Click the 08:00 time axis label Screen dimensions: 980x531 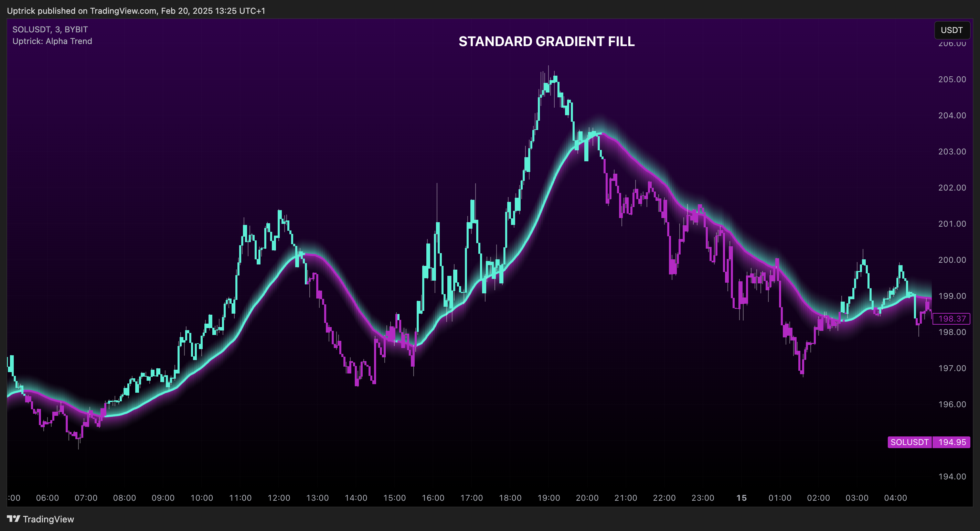[125, 498]
